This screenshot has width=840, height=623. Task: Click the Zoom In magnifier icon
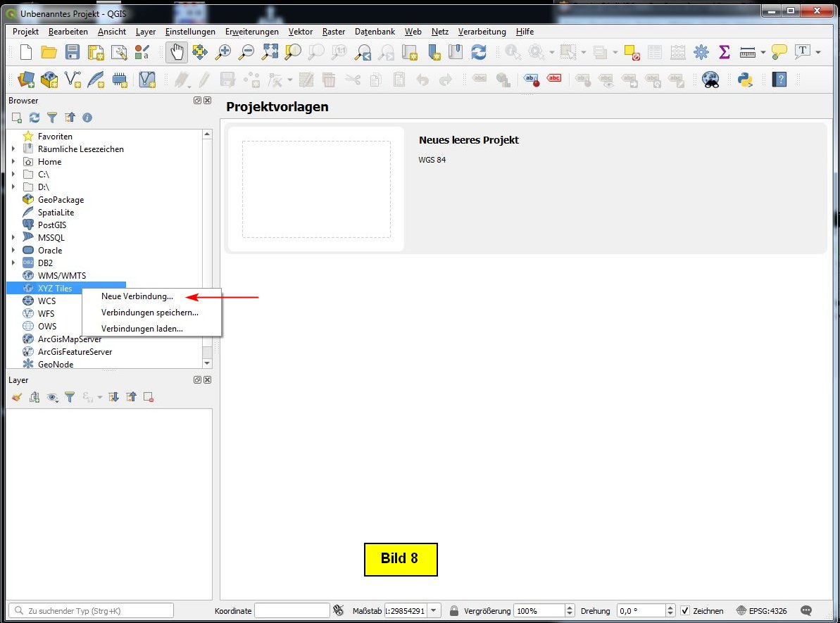(223, 52)
